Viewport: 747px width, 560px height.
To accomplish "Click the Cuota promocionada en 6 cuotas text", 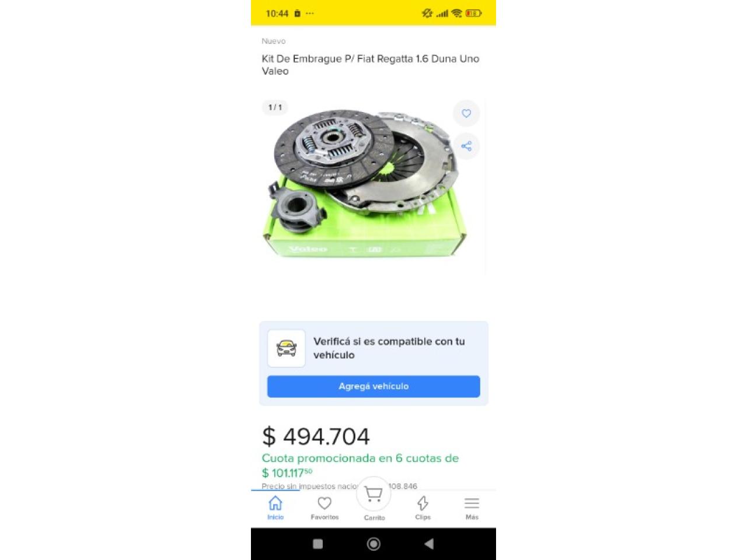I will 360,459.
